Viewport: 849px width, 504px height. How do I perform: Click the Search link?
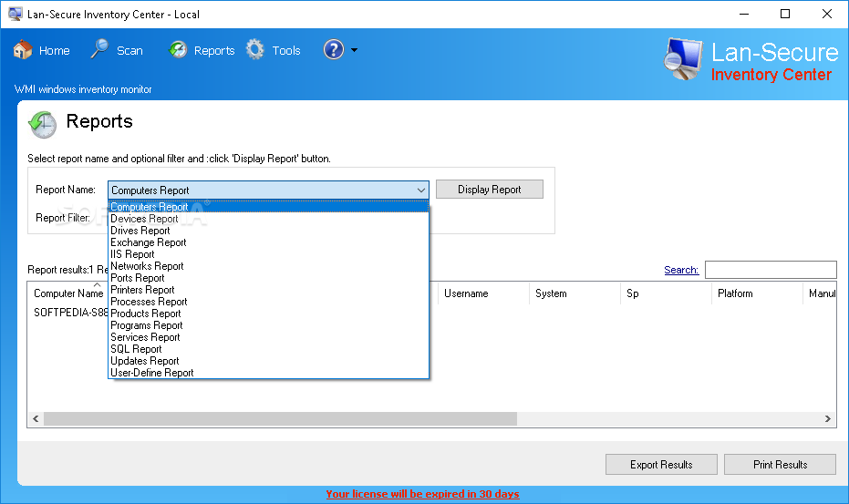(681, 270)
